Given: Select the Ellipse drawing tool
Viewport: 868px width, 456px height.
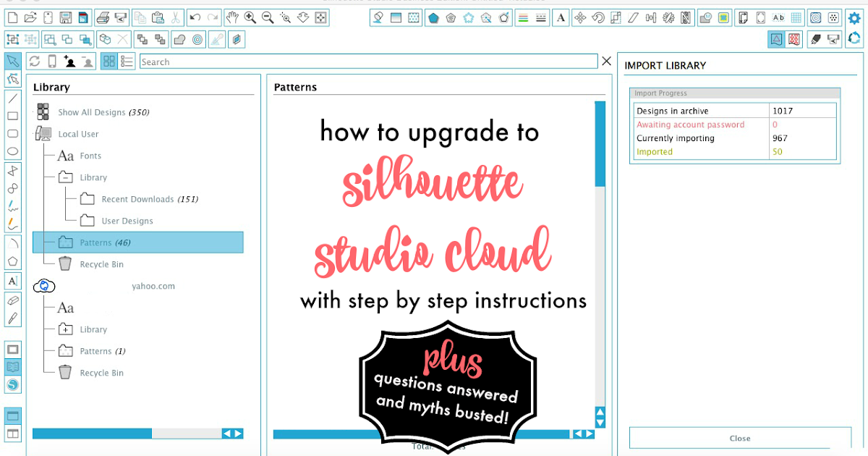Looking at the screenshot, I should [12, 151].
